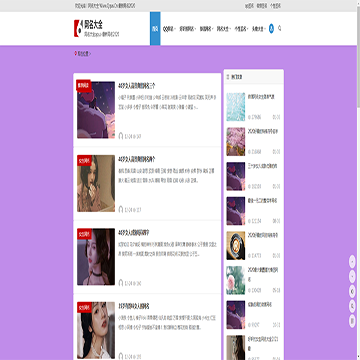Screen dimensions: 360x360
Task: Open the beige-toned woman portrait article thumbnail
Action: (96, 183)
